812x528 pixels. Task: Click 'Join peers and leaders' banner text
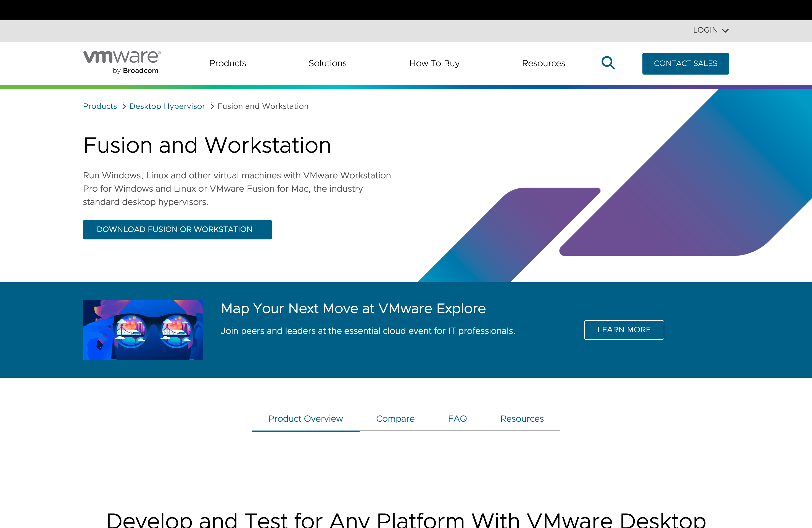(x=368, y=331)
